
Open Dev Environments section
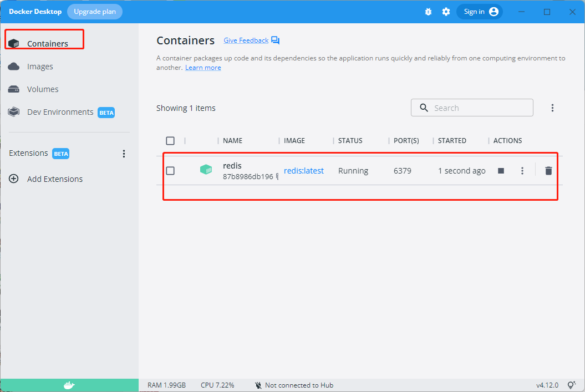coord(60,112)
